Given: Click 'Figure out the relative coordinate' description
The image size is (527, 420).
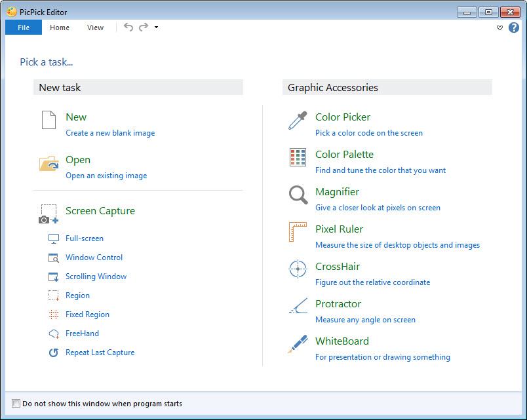Looking at the screenshot, I should pyautogui.click(x=373, y=282).
